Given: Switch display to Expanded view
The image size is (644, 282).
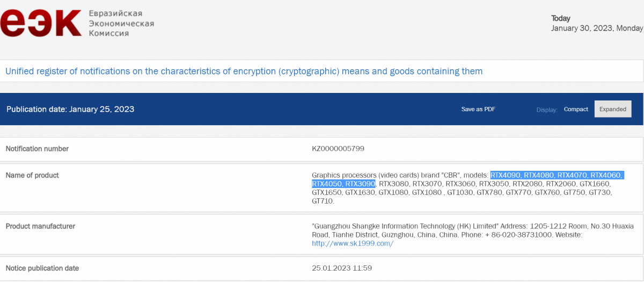Looking at the screenshot, I should (613, 109).
